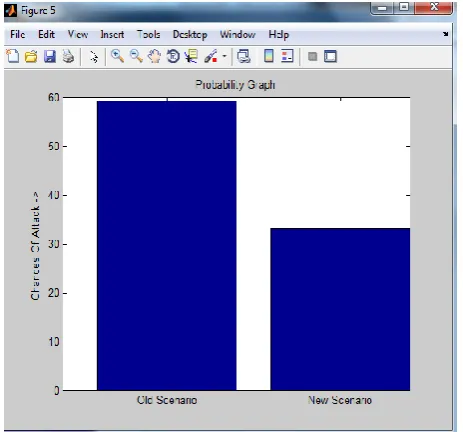Click the New Scenario axis label

[x=340, y=400]
